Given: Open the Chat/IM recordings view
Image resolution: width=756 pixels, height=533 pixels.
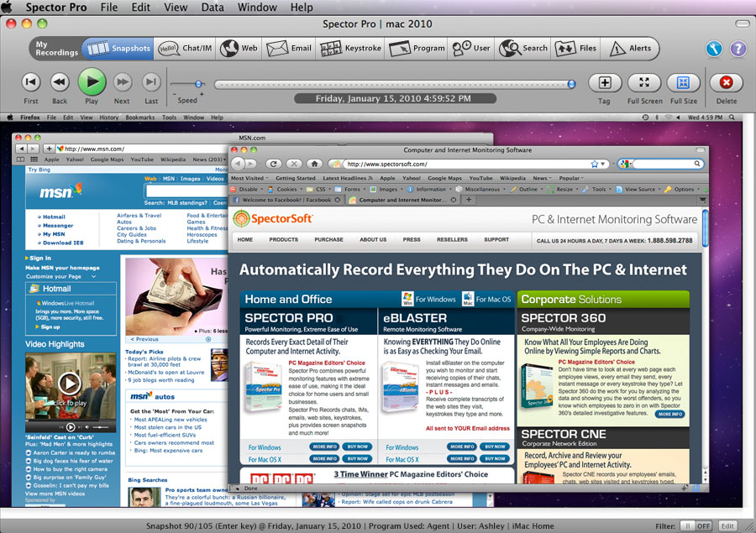Looking at the screenshot, I should (186, 48).
